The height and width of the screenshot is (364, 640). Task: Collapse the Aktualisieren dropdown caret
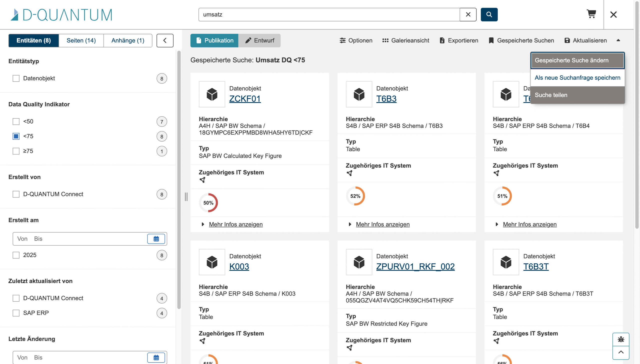(618, 40)
